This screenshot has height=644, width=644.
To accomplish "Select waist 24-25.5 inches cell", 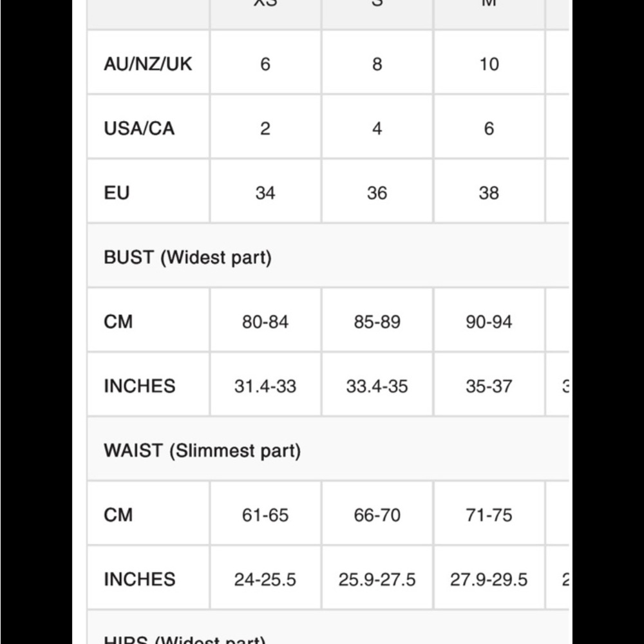I will coord(265,579).
